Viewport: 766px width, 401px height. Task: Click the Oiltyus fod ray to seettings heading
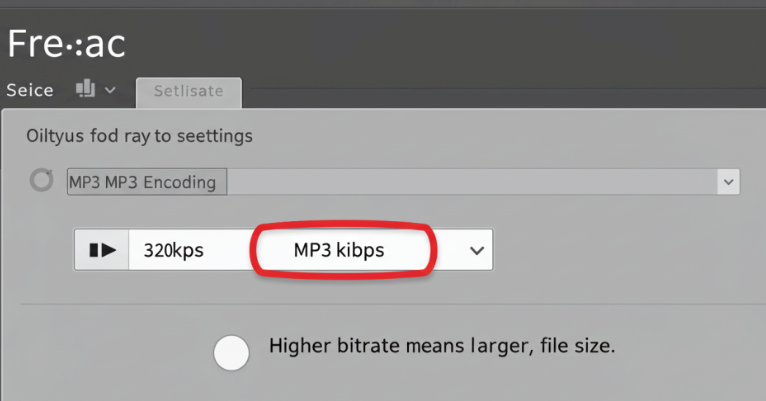coord(139,136)
